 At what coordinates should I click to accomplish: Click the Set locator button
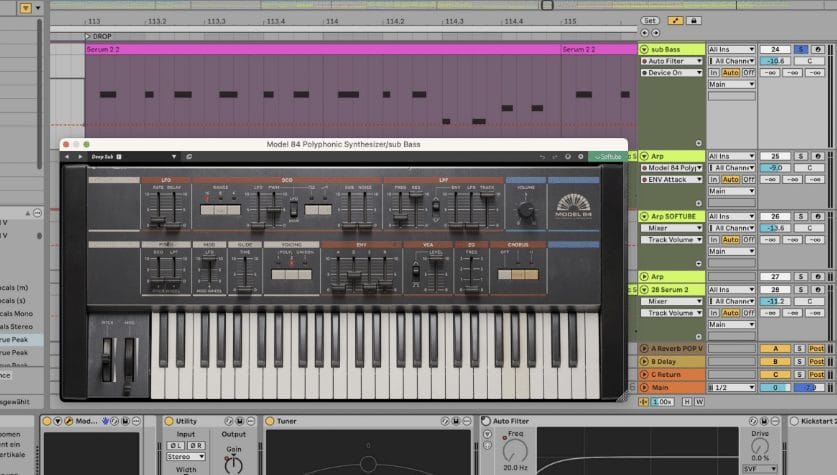tap(649, 21)
